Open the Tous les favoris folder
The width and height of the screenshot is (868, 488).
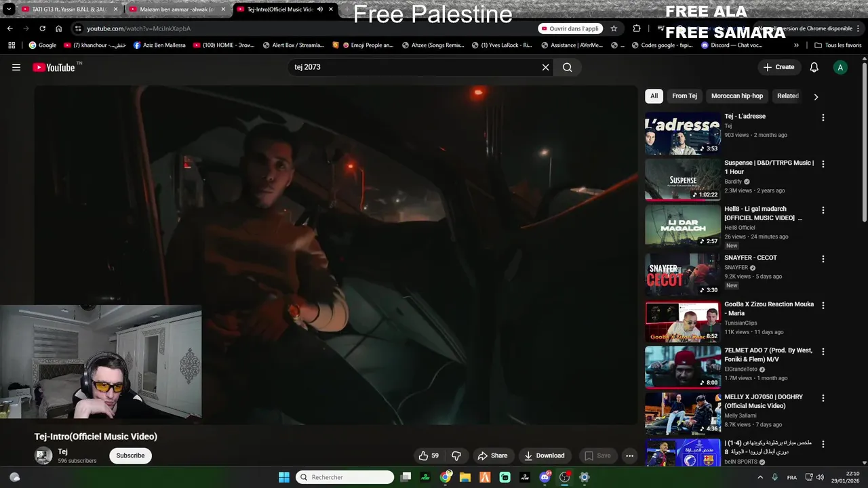click(837, 45)
